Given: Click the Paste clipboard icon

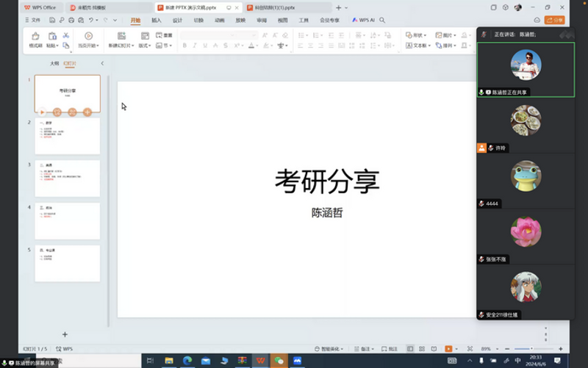Looking at the screenshot, I should click(x=52, y=36).
